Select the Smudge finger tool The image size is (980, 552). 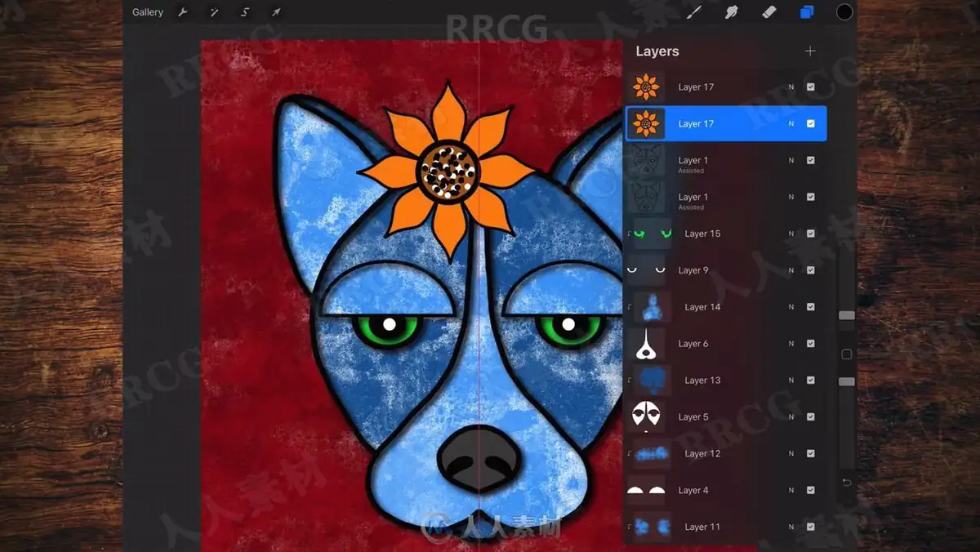point(732,12)
